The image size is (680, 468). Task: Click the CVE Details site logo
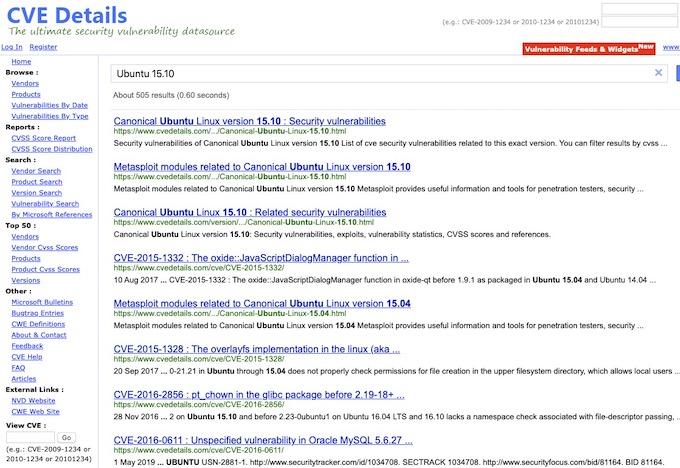click(x=67, y=16)
